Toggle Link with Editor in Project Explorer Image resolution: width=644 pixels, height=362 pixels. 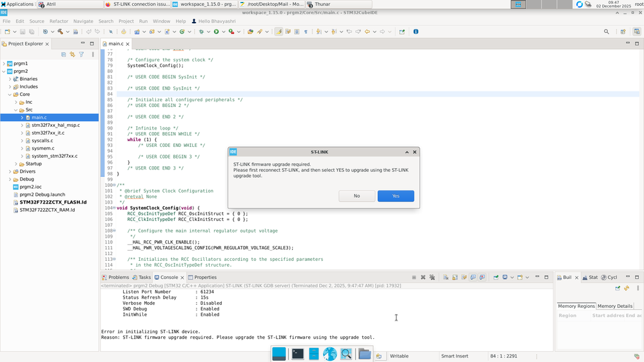tap(72, 55)
